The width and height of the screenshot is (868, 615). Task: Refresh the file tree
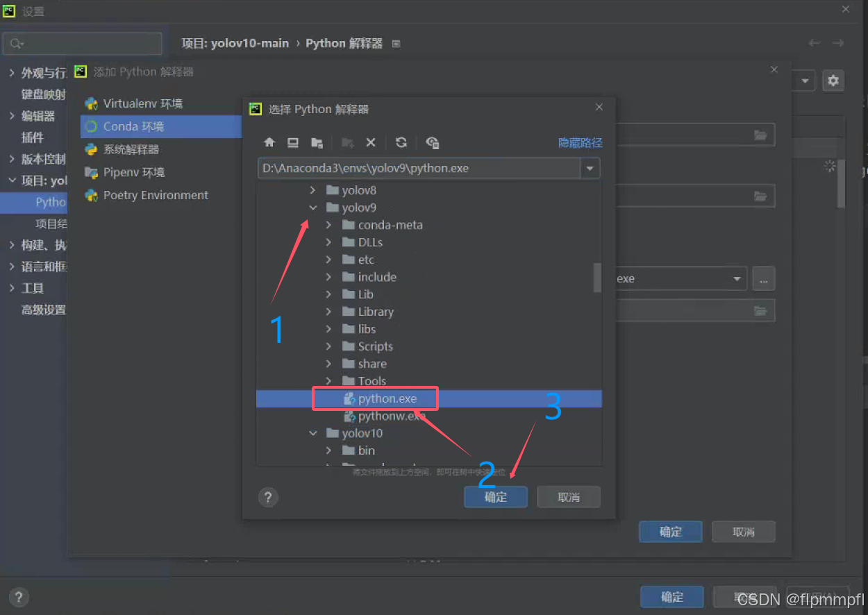(401, 142)
